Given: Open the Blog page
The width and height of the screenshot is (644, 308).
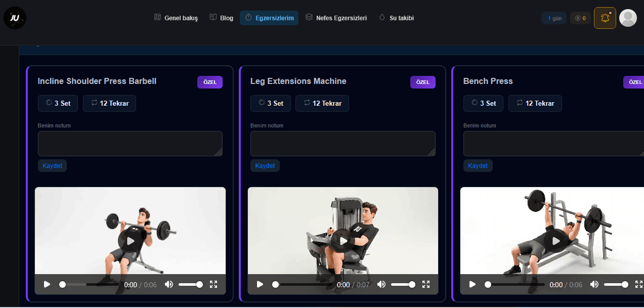Looking at the screenshot, I should point(222,18).
